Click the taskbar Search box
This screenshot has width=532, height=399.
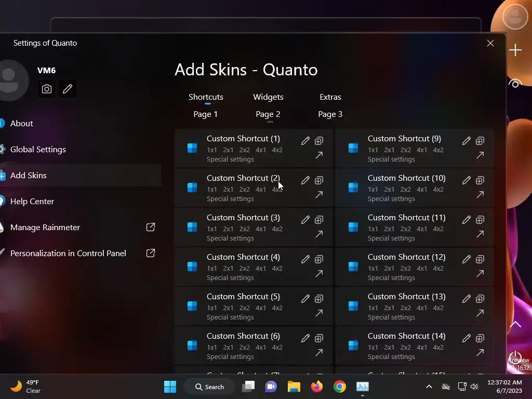point(209,387)
